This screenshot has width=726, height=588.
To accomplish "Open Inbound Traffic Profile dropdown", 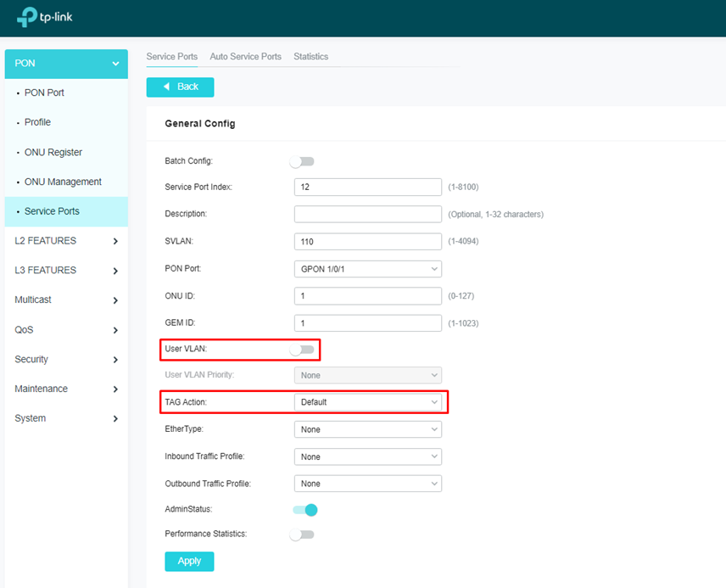I will 367,456.
